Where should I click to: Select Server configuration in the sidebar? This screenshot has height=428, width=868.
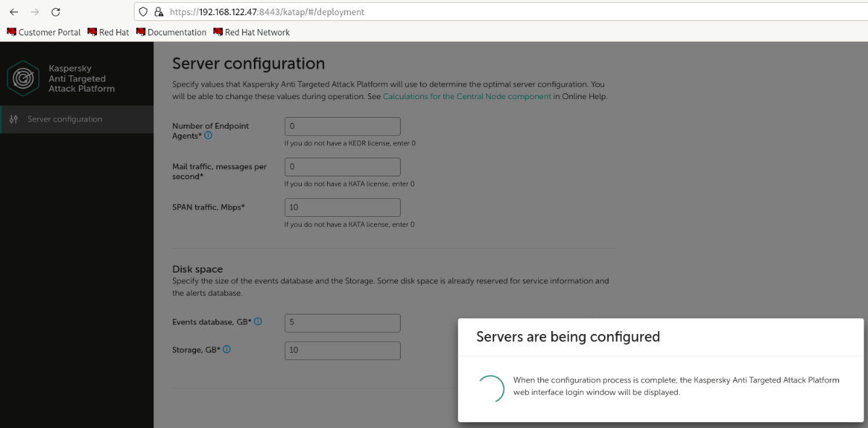tap(77, 119)
